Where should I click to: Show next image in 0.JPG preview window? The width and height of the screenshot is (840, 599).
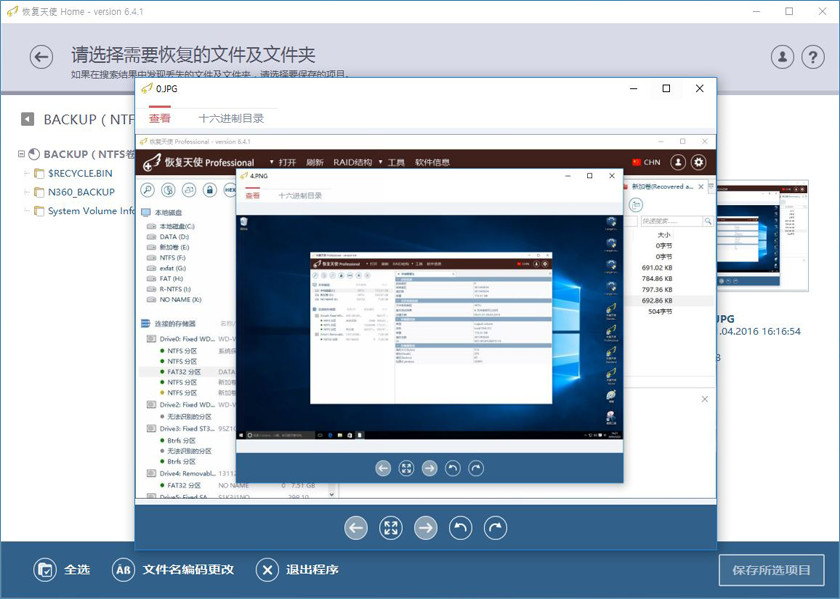(426, 528)
